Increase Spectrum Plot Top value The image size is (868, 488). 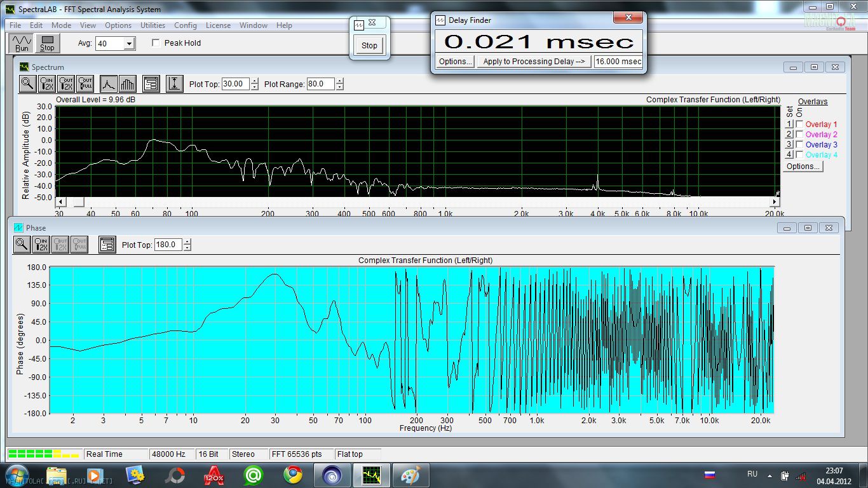coord(255,81)
